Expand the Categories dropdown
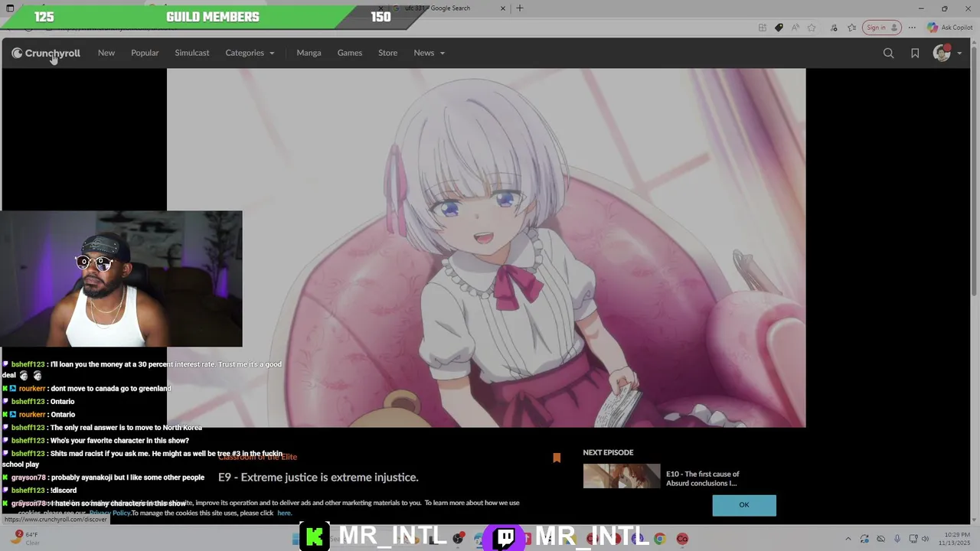 250,53
